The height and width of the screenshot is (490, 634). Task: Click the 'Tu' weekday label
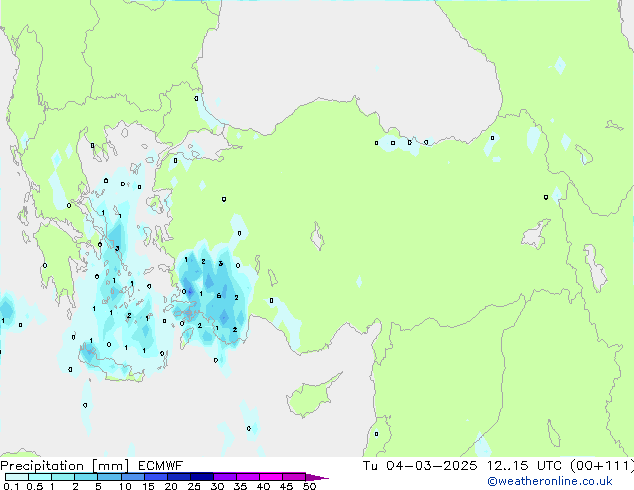(370, 466)
